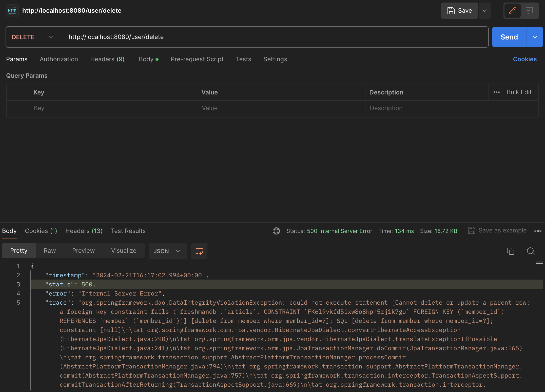545x392 pixels.
Task: Switch to the Visualize view
Action: point(124,251)
